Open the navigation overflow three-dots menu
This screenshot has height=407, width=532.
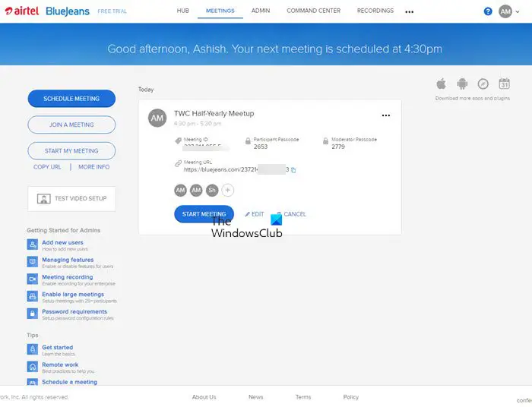click(x=409, y=12)
